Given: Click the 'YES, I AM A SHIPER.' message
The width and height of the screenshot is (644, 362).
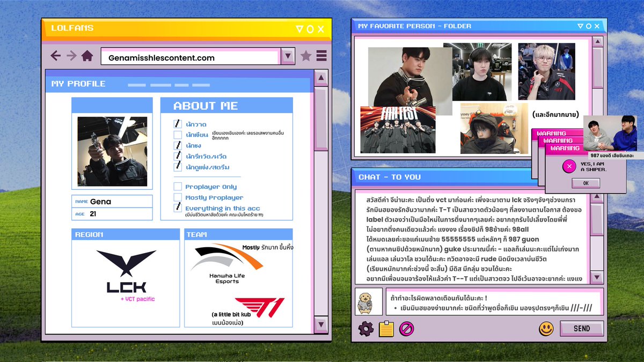Looking at the screenshot, I should point(594,167).
